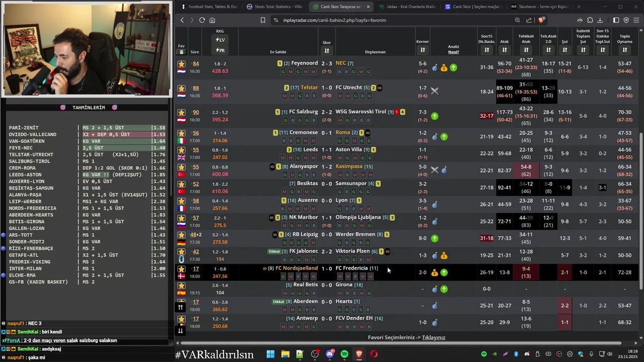The width and height of the screenshot is (644, 362).
Task: Click the LV lightning filter button
Action: 220,40
